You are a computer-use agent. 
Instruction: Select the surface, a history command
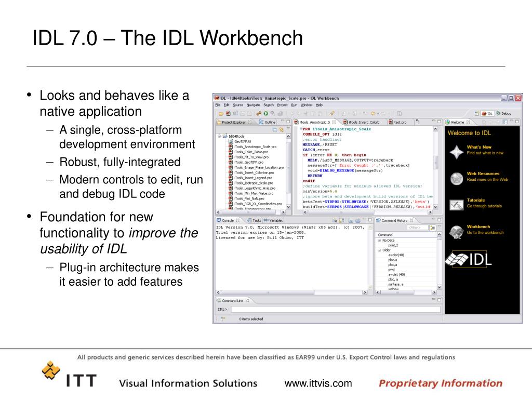tap(395, 284)
